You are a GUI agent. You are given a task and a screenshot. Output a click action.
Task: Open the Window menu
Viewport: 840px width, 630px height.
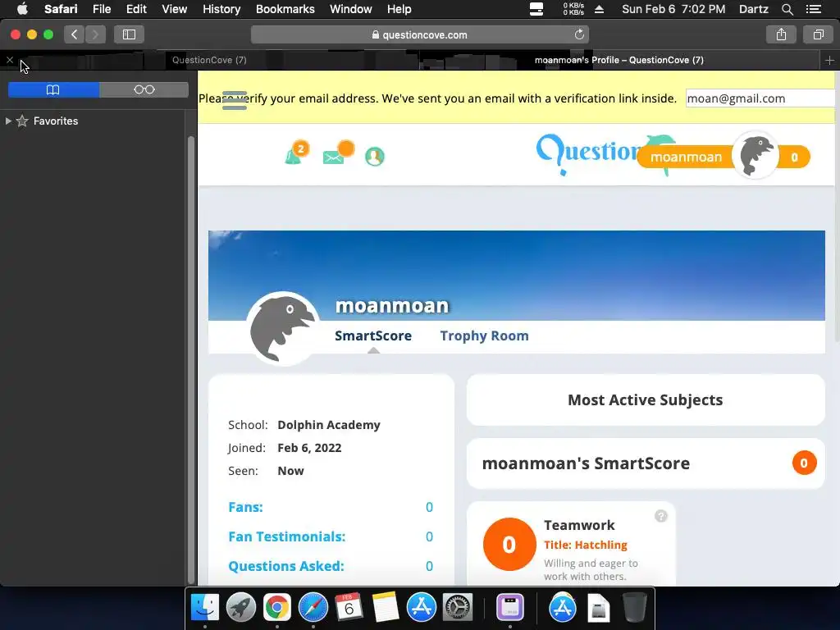coord(350,9)
